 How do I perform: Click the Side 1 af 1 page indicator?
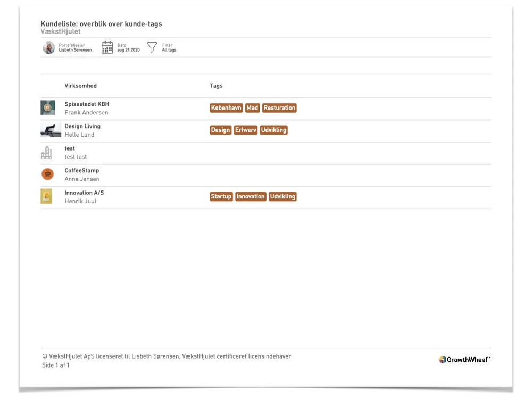coord(56,365)
